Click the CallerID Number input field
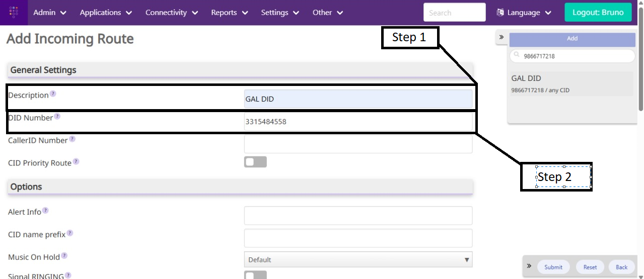Image resolution: width=644 pixels, height=279 pixels. coord(358,144)
